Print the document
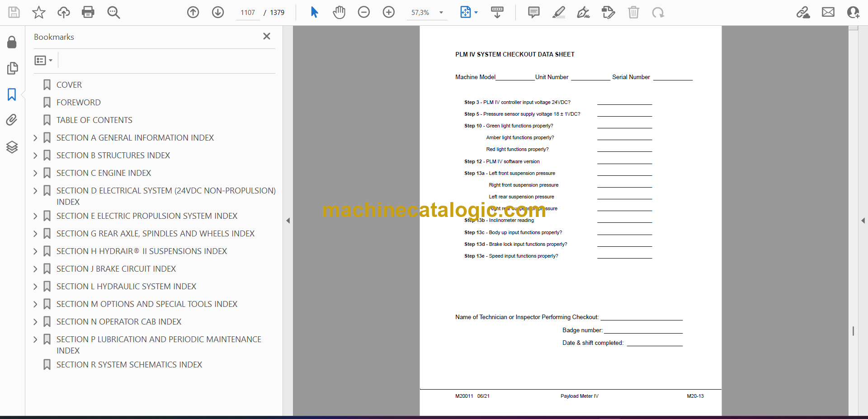 click(88, 12)
